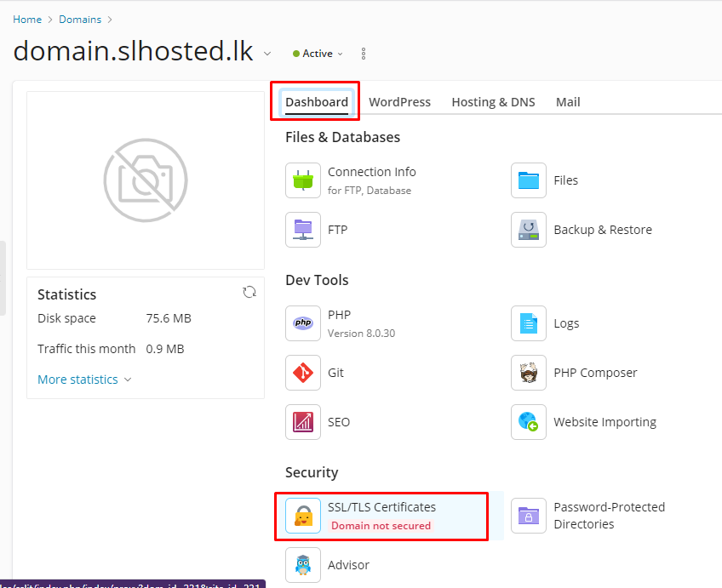Go to Domains breadcrumb link
This screenshot has width=722, height=588.
point(80,20)
